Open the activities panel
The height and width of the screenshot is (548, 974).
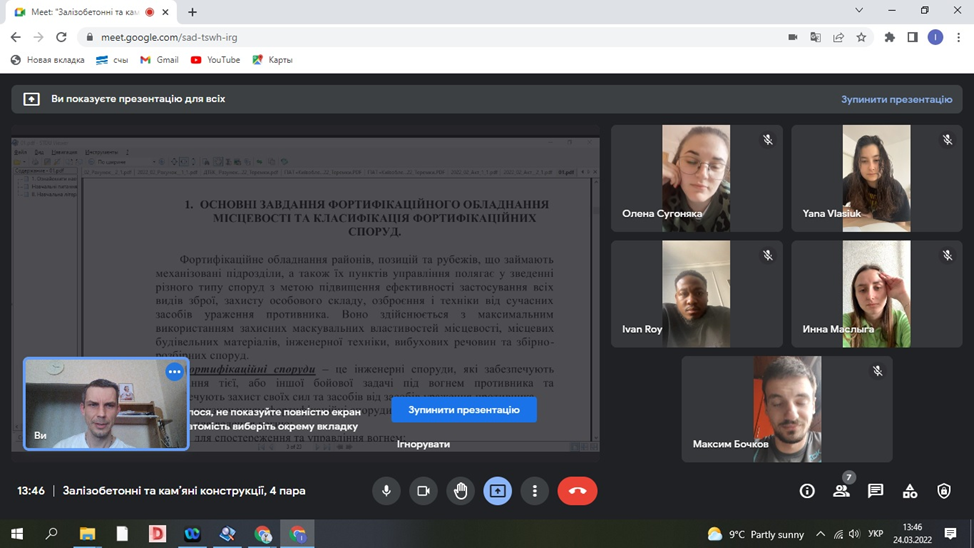[910, 491]
